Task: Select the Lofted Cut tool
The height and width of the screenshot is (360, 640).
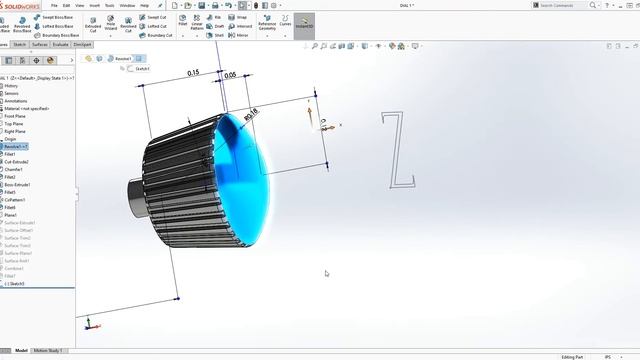Action: coord(153,26)
